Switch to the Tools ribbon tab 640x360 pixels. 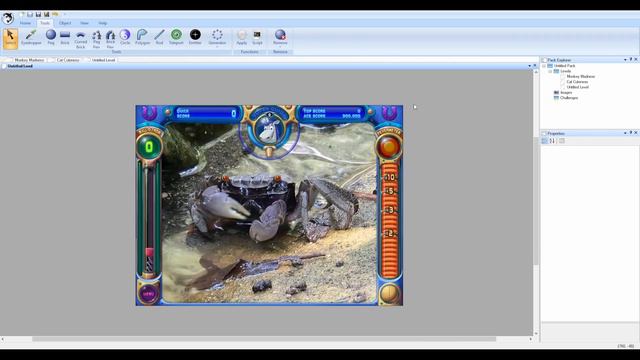(45, 23)
